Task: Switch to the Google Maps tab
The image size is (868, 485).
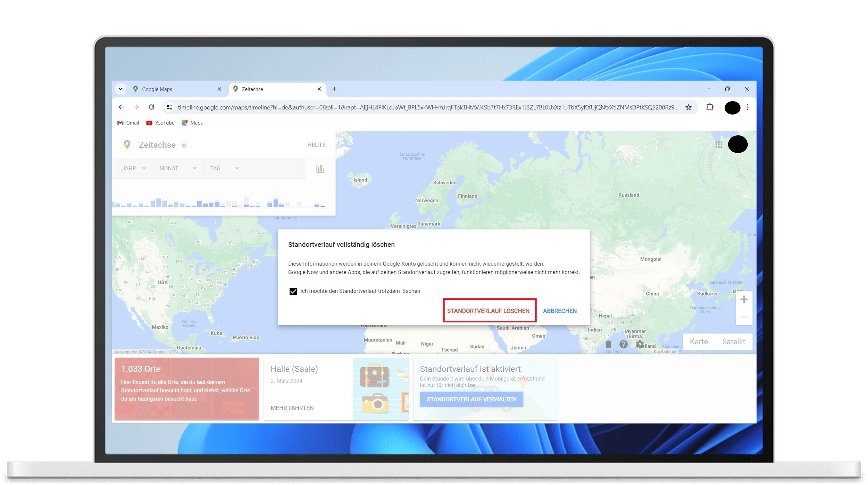Action: 178,89
